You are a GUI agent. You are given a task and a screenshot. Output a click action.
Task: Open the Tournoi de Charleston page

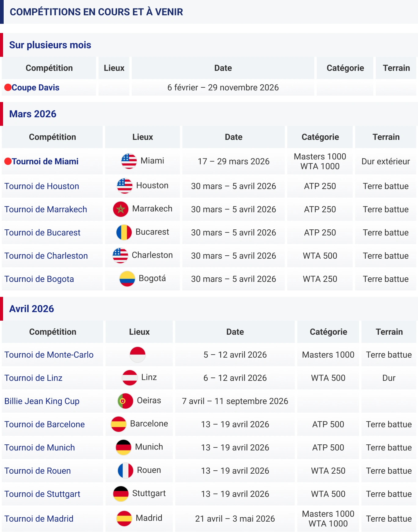coord(46,256)
